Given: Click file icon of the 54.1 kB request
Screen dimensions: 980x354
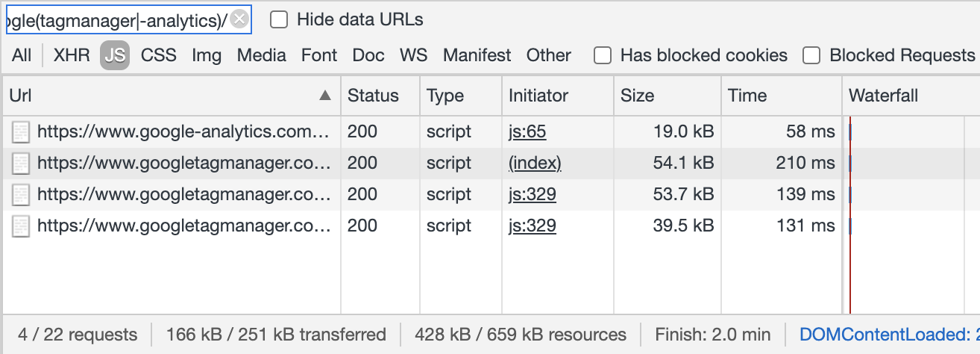Looking at the screenshot, I should (x=21, y=164).
